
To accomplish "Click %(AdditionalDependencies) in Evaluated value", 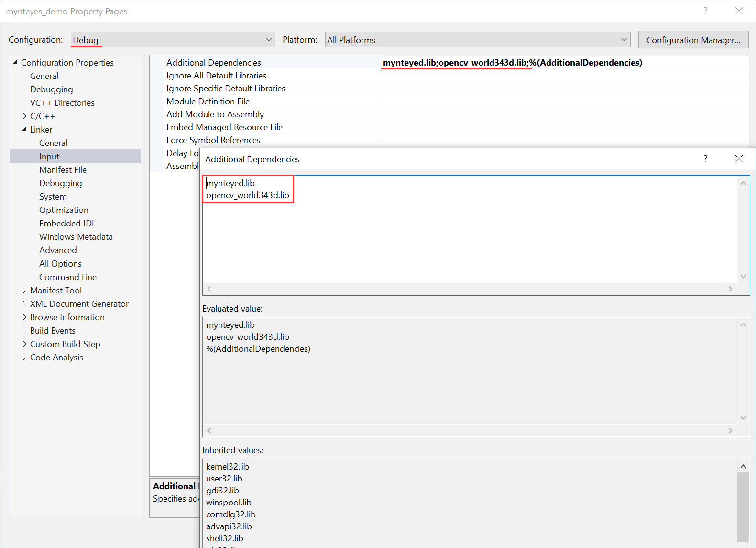I will click(x=258, y=349).
